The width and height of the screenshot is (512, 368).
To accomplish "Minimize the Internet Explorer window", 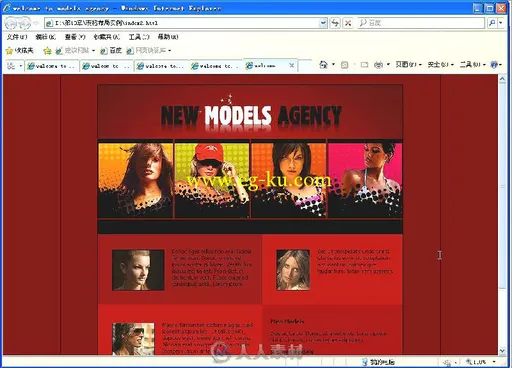I will (x=477, y=8).
